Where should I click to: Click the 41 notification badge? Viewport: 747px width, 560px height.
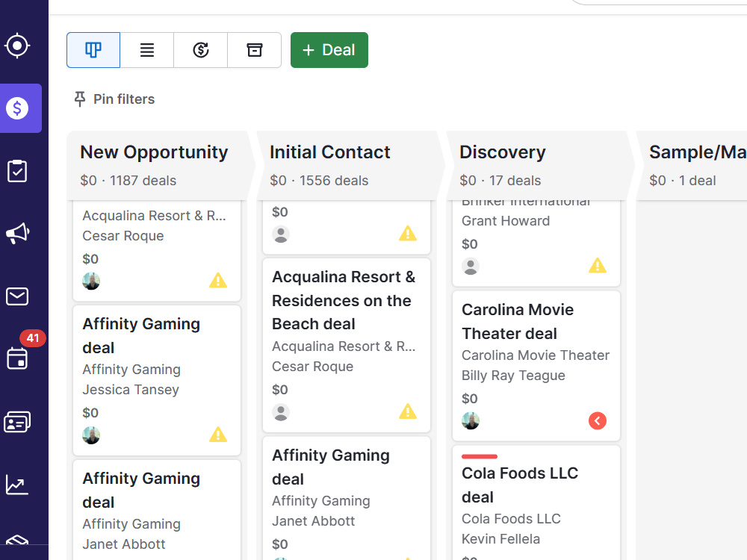coord(32,338)
